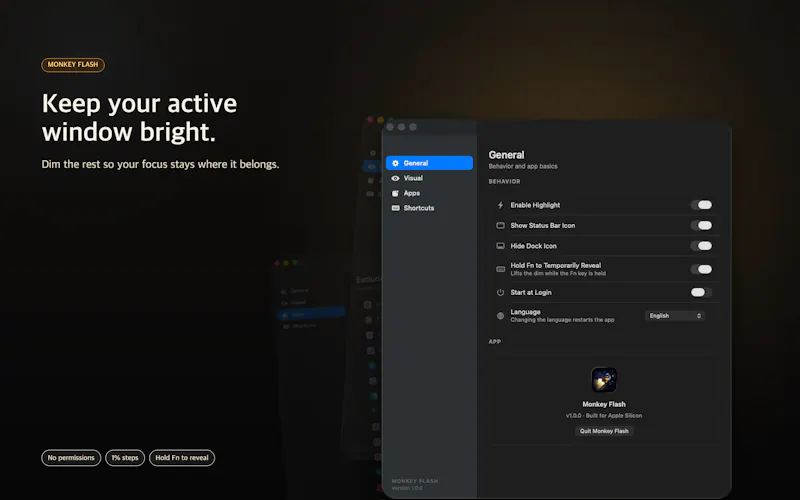Open the Visual settings tab

click(x=429, y=178)
